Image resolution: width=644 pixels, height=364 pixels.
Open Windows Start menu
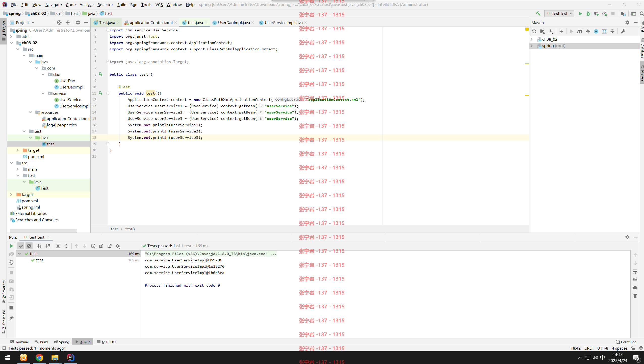point(8,357)
